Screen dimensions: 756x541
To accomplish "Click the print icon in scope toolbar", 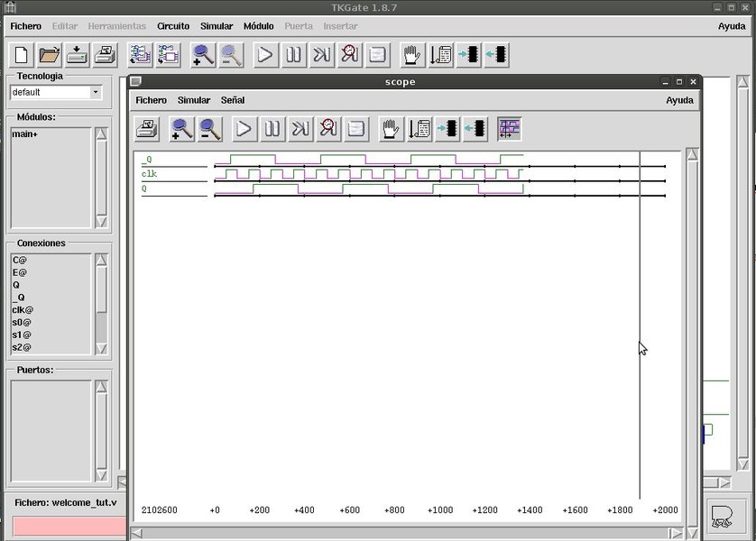I will click(147, 129).
